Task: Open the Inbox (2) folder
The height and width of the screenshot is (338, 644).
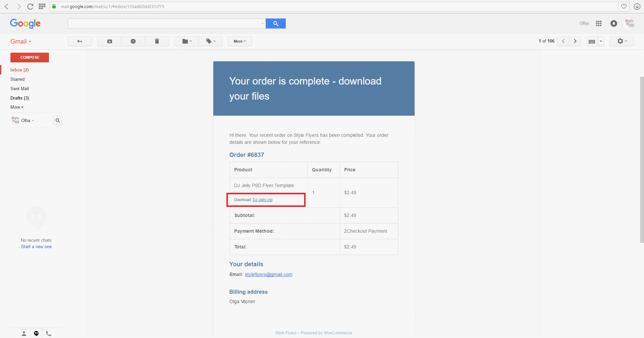Action: pos(19,70)
